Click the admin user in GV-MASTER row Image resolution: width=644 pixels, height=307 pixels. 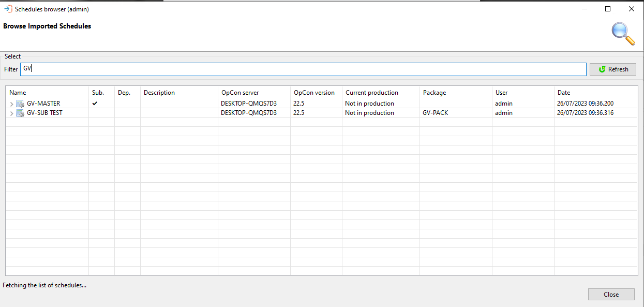tap(504, 104)
